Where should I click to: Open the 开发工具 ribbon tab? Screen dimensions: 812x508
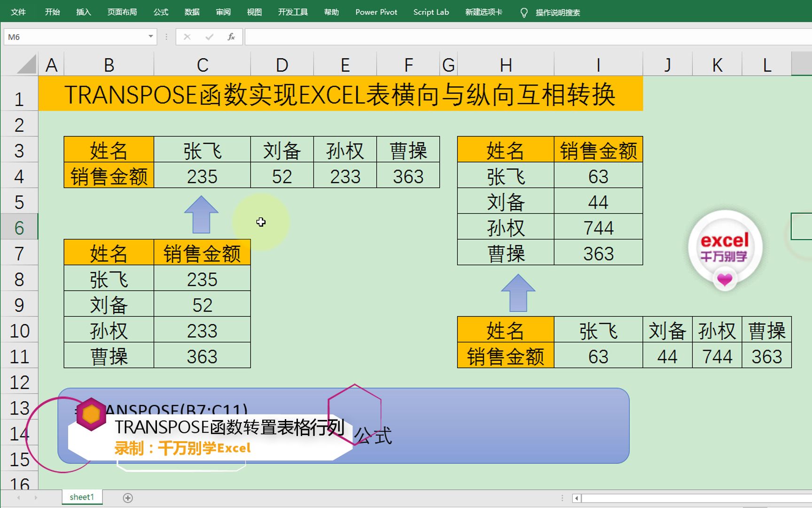click(x=293, y=12)
